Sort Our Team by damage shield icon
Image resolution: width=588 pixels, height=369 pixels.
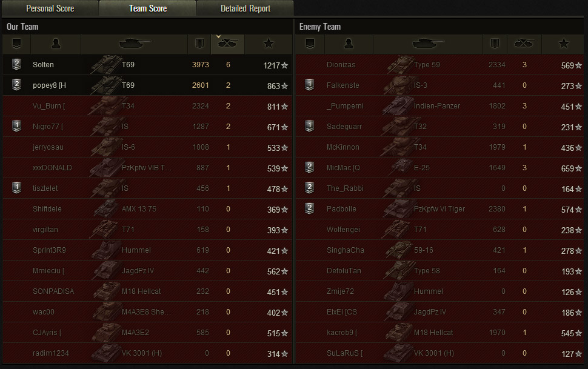(x=199, y=44)
